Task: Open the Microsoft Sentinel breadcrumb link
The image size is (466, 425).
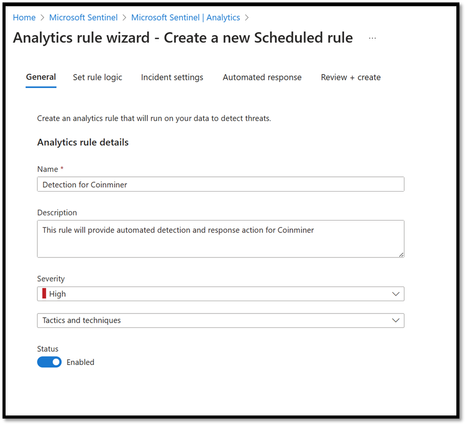Action: click(83, 18)
